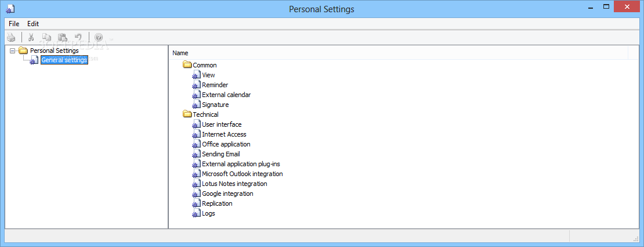Select the Replication item
The width and height of the screenshot is (644, 247).
(x=217, y=203)
